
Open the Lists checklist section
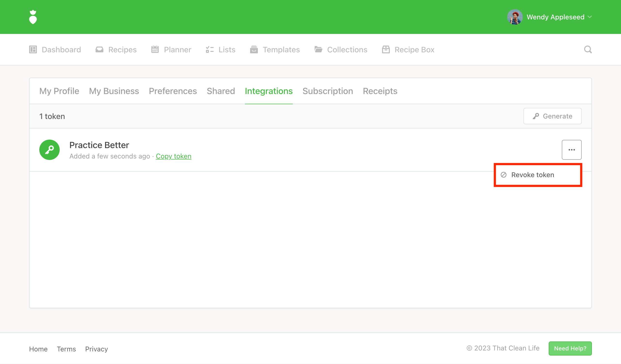click(221, 49)
